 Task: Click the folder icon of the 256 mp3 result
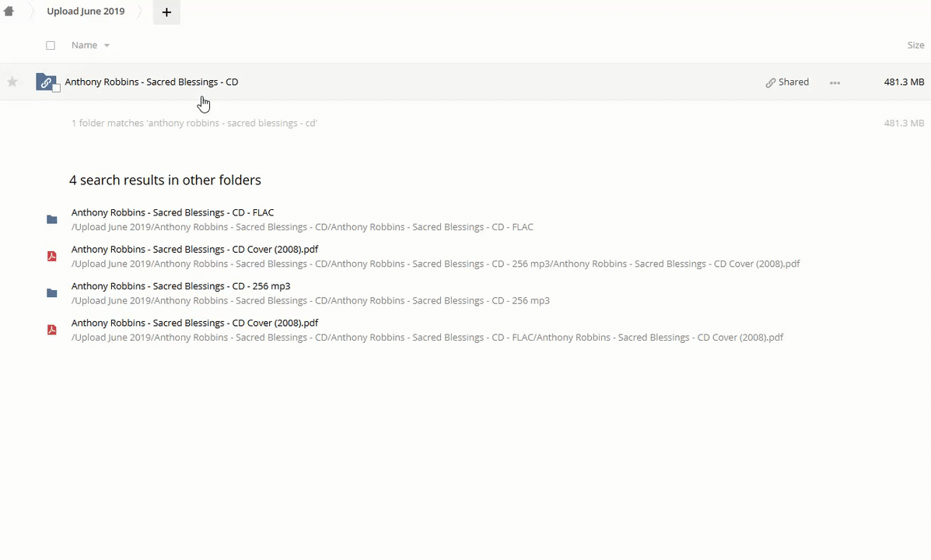click(52, 293)
